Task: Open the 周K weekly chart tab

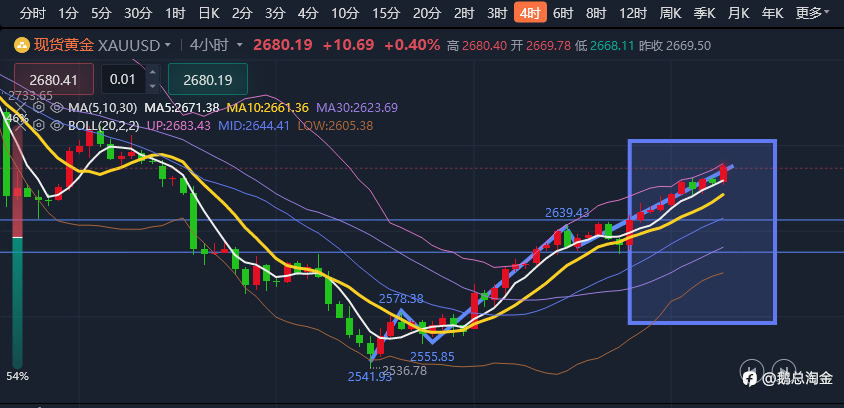Action: tap(671, 13)
